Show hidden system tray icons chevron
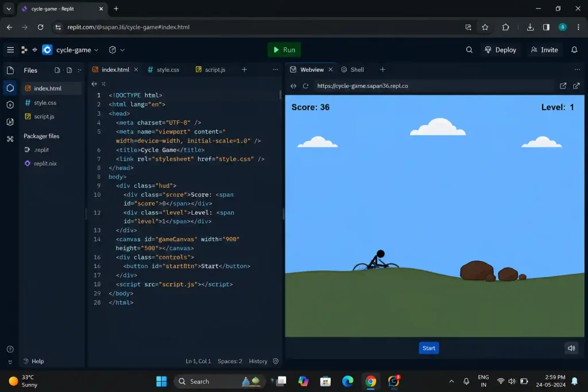The width and height of the screenshot is (588, 392). (x=451, y=382)
